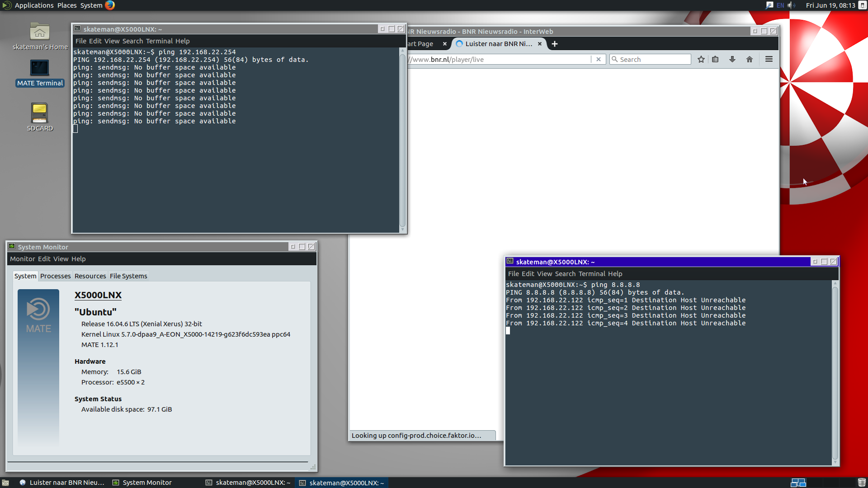Open the new tab plus button

[555, 44]
